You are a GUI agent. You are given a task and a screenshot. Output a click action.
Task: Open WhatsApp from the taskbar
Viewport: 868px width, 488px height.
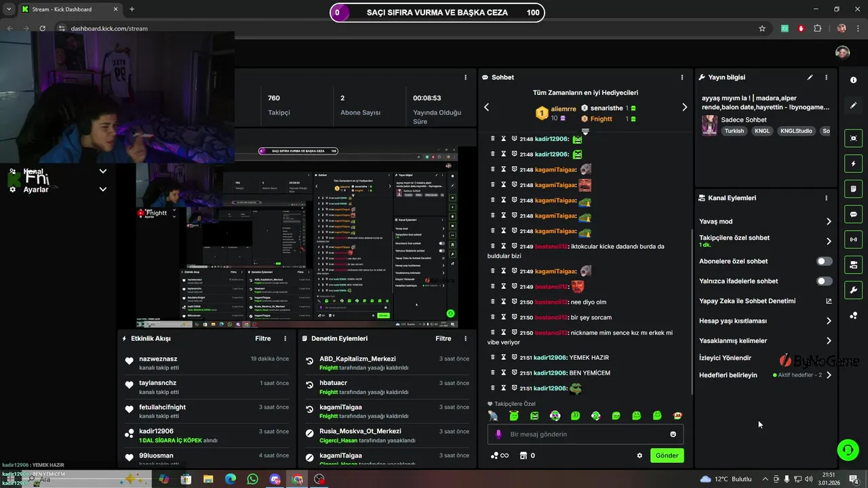pos(253,479)
